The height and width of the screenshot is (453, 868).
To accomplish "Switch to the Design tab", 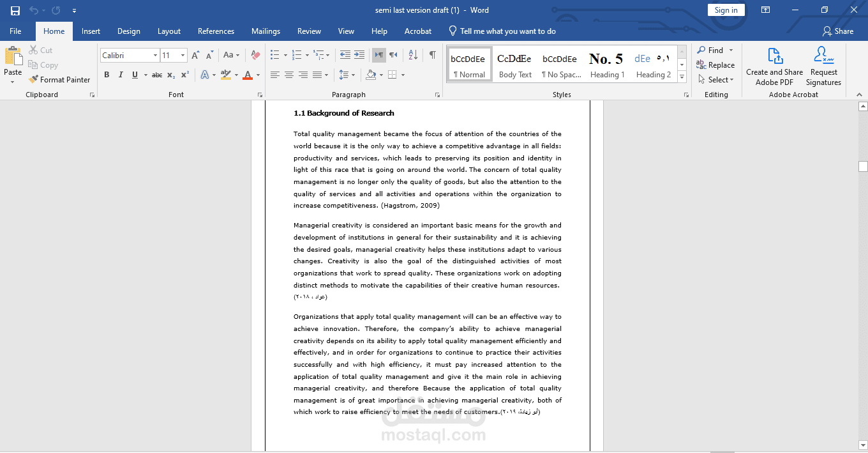I will pos(129,31).
